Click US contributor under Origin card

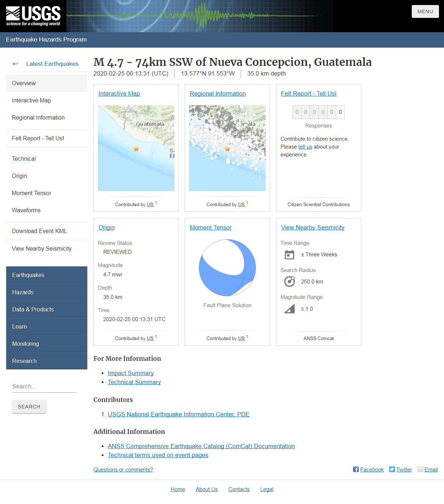click(150, 338)
